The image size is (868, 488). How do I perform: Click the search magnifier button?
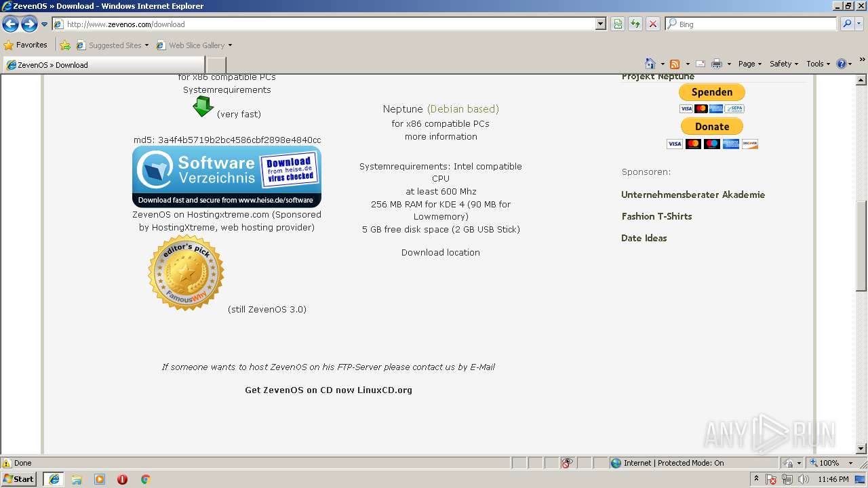(x=846, y=24)
